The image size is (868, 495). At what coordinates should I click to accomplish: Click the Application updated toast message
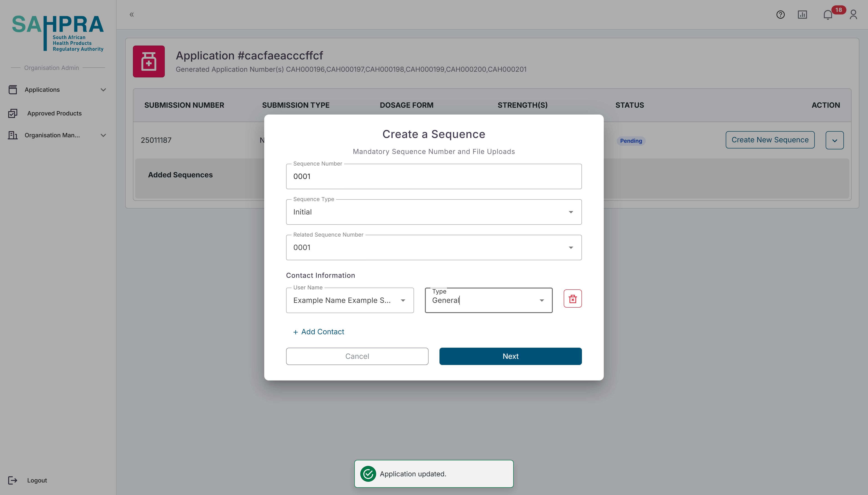tap(434, 474)
